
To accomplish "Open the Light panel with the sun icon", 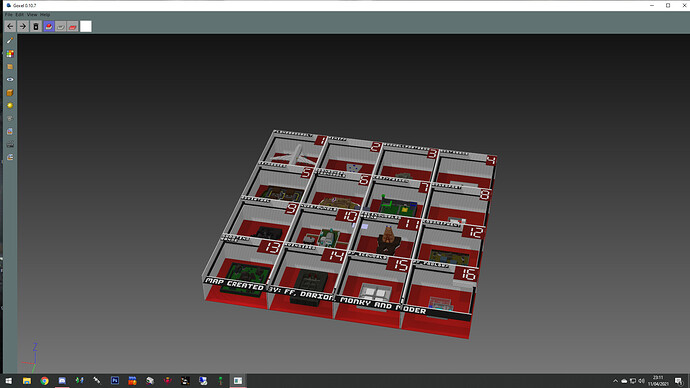I will 10,106.
